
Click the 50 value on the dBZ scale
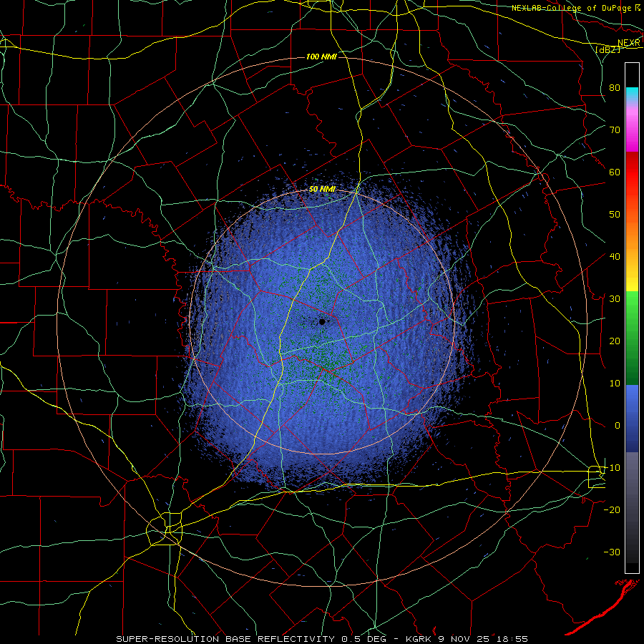(x=615, y=215)
